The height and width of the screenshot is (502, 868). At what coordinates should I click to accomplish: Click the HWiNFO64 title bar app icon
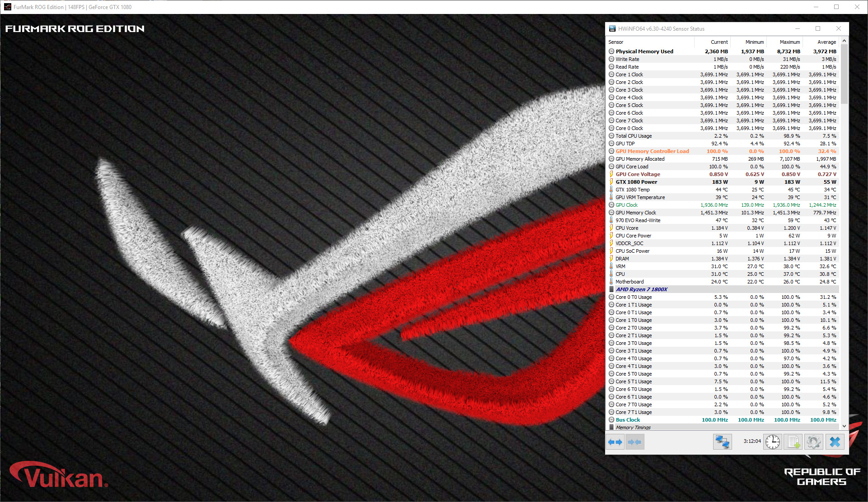tap(612, 29)
